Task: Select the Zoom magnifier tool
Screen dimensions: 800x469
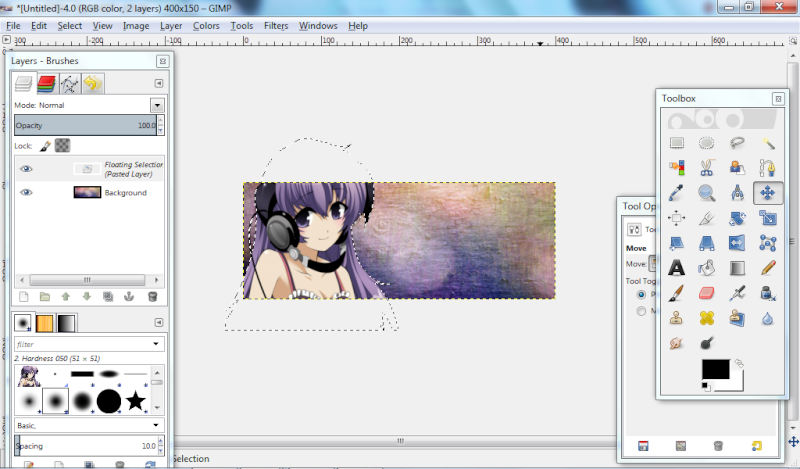Action: (707, 193)
